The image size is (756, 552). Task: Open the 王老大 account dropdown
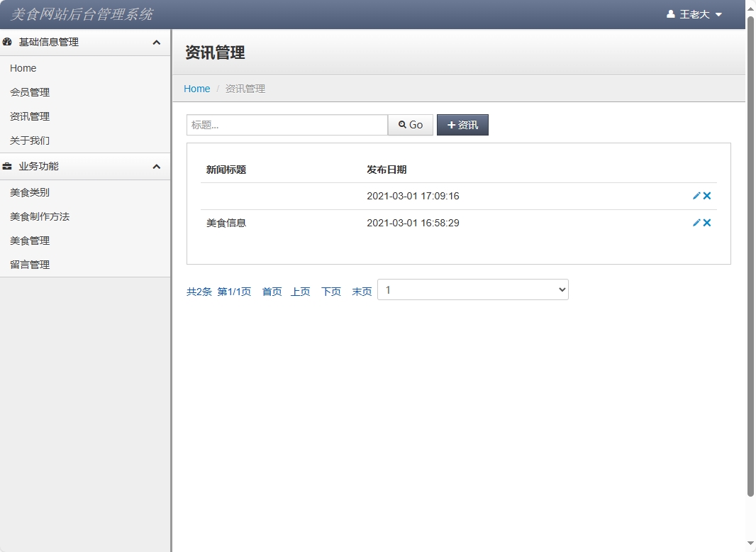tap(696, 13)
